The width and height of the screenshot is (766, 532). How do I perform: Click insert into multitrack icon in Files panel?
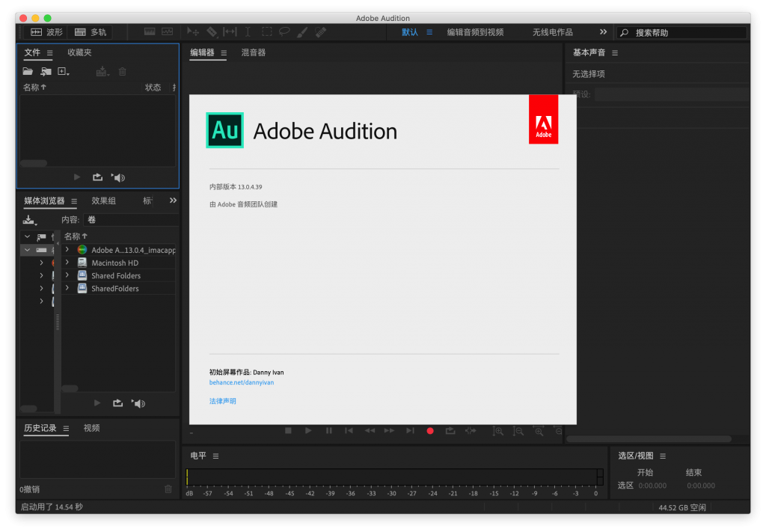click(102, 72)
